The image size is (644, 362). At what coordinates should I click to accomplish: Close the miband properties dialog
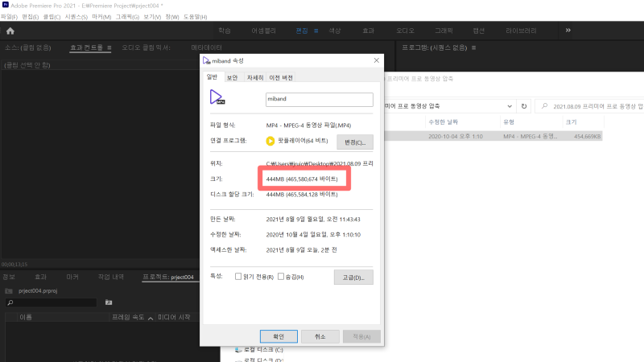[376, 60]
